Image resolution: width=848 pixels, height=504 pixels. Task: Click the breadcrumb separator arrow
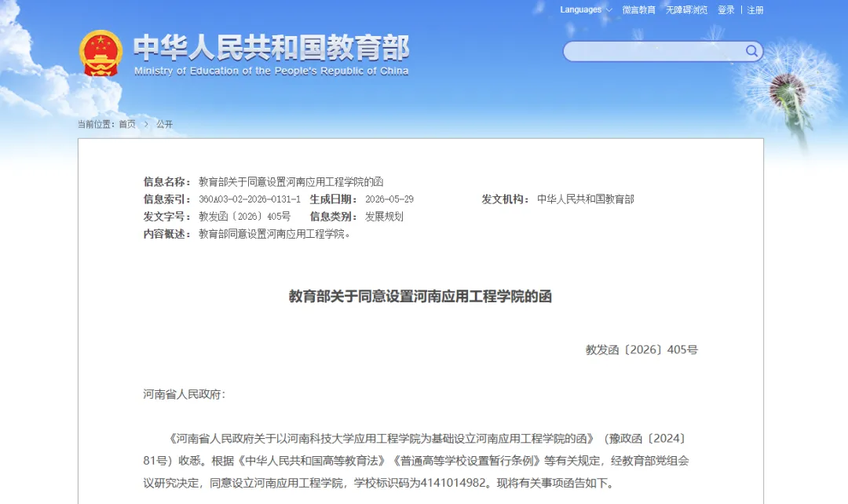[146, 124]
